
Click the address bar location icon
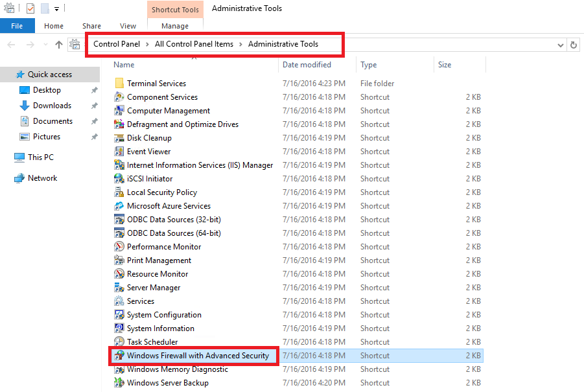(75, 44)
